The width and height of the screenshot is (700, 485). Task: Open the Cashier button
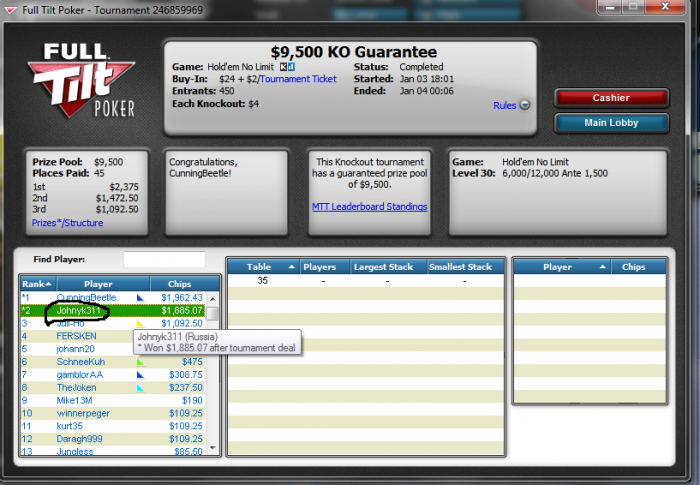611,98
